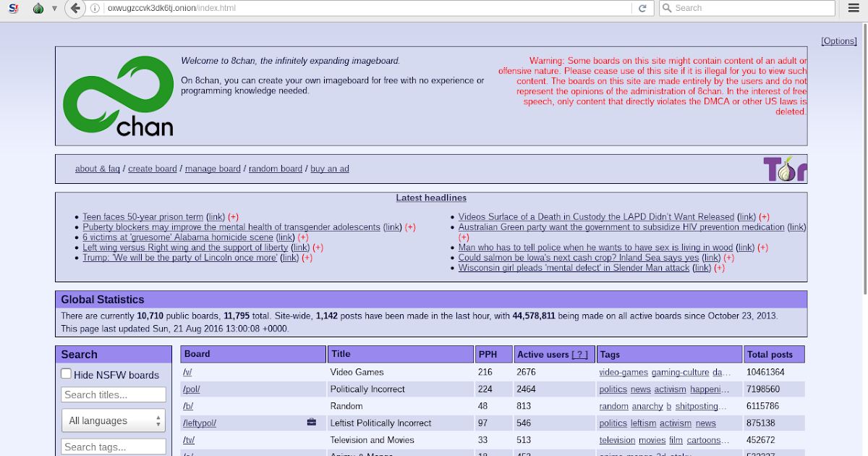This screenshot has width=868, height=456.
Task: Open the /tv/ board link
Action: click(x=189, y=440)
